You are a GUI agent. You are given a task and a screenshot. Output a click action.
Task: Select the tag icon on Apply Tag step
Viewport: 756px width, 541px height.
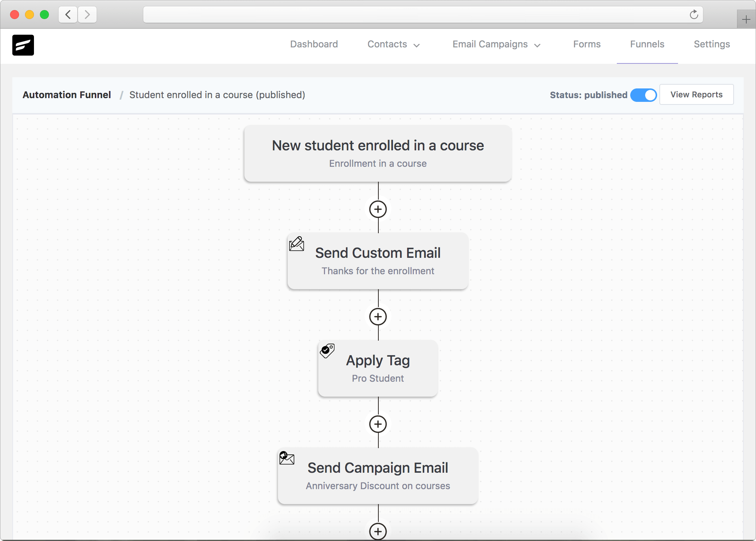coord(327,351)
